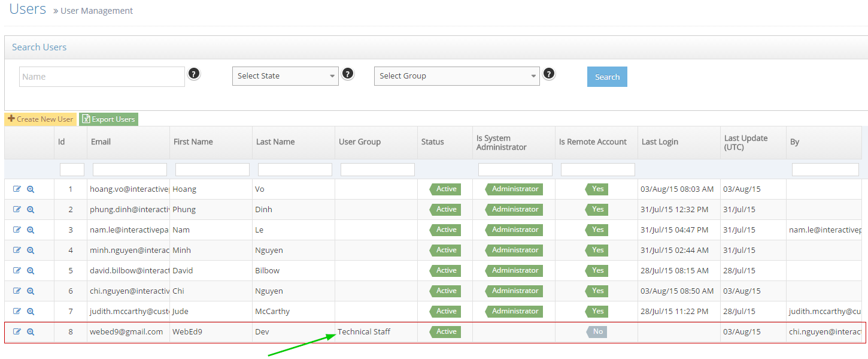Image resolution: width=868 pixels, height=359 pixels.
Task: Open details magnifier for user Phung Dinh
Action: [31, 210]
